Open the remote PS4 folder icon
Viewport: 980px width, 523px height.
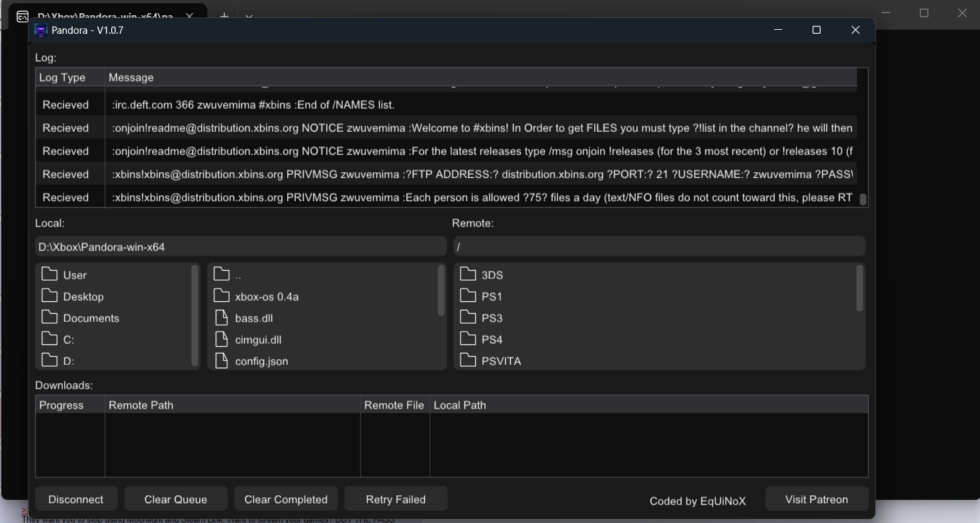tap(468, 339)
